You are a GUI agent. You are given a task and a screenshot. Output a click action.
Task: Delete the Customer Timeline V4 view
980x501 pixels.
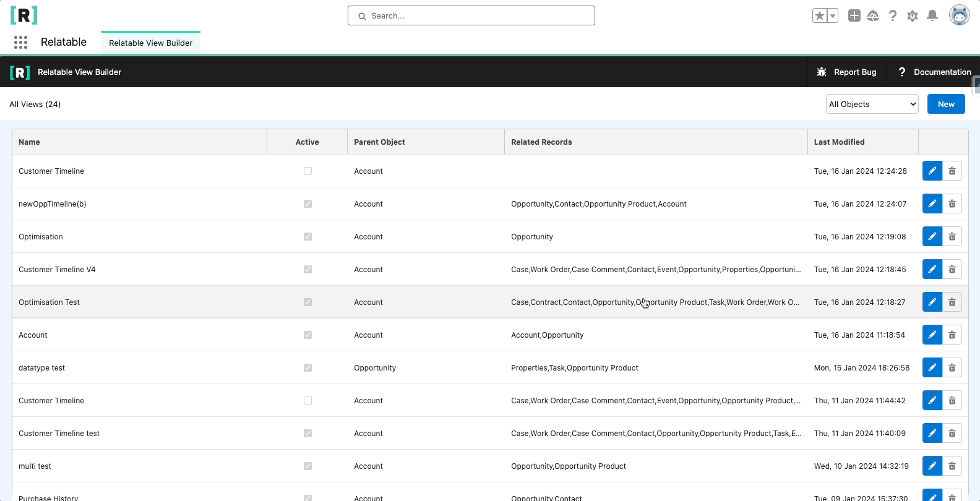(x=952, y=269)
